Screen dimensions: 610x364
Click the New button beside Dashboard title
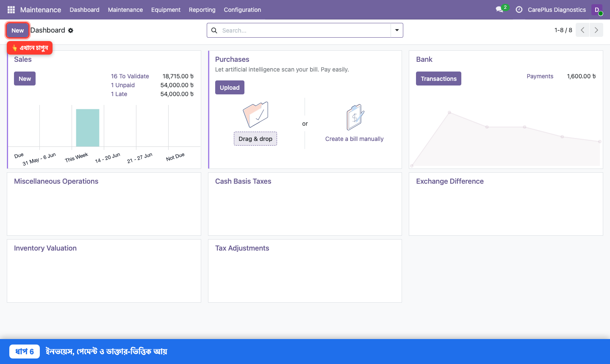coord(17,30)
